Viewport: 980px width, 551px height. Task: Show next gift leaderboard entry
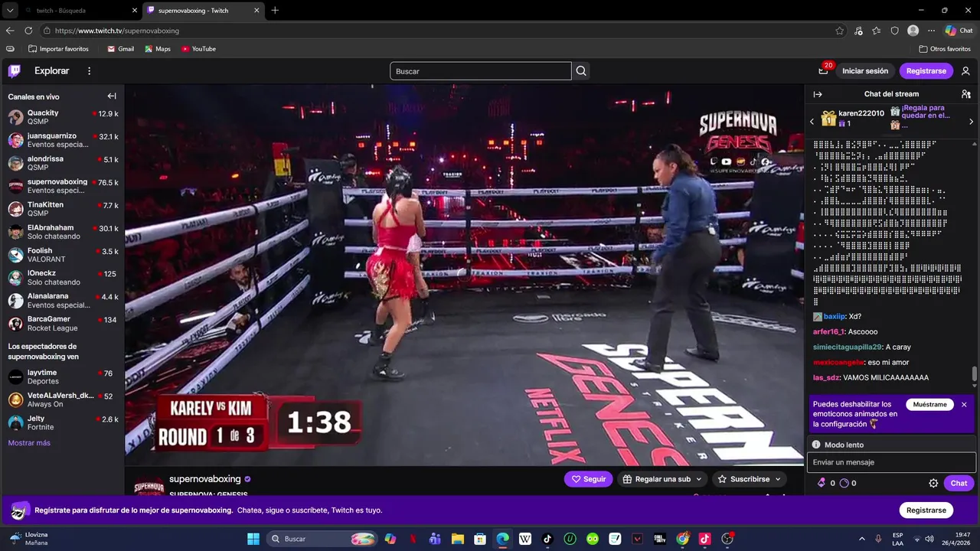click(x=972, y=122)
